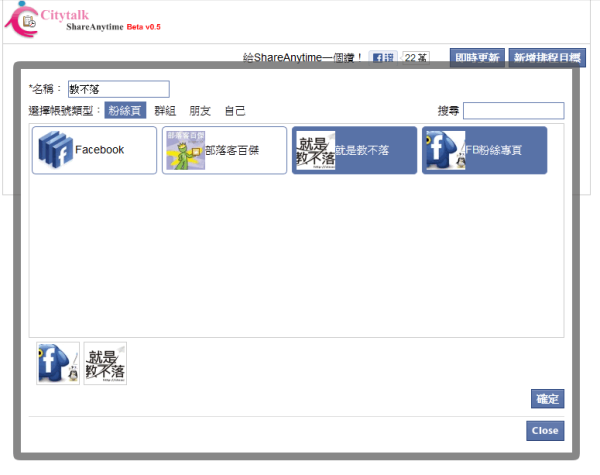Deselect the FB粉絲專頁 page card
The height and width of the screenshot is (475, 600).
[x=484, y=150]
